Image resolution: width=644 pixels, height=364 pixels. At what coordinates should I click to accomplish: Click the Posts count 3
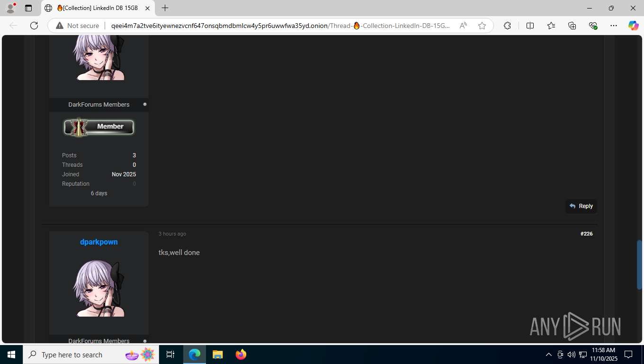(x=134, y=155)
